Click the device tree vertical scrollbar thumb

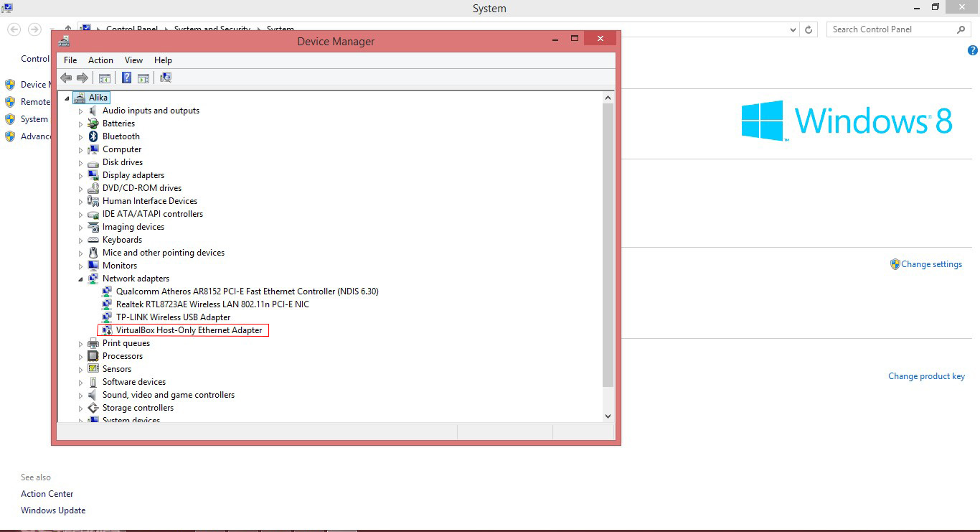(608, 245)
